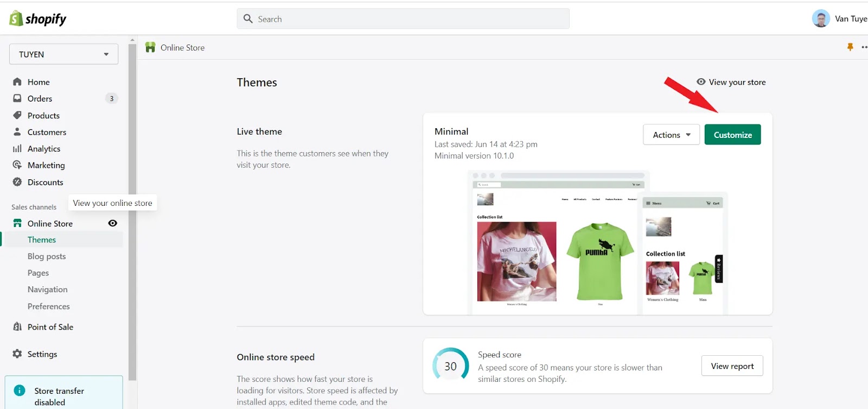
Task: Click the pin icon in header
Action: [x=850, y=47]
